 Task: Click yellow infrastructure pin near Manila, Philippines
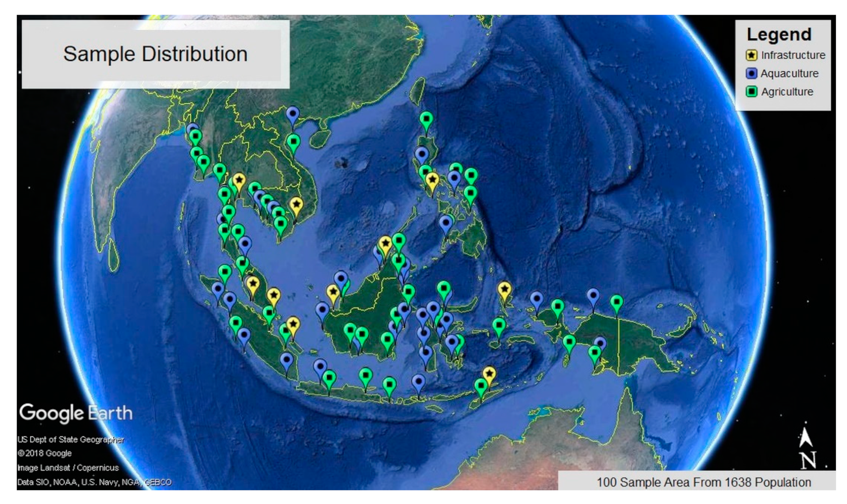coord(432,180)
